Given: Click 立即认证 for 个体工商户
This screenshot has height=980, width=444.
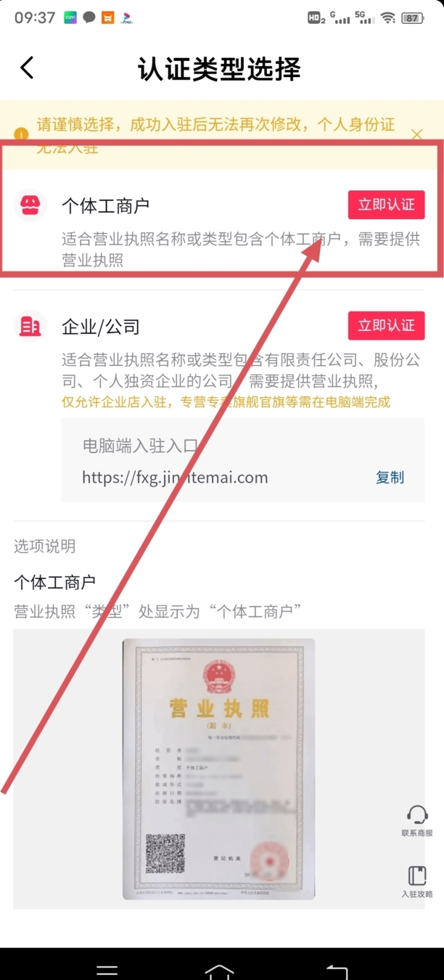Looking at the screenshot, I should pyautogui.click(x=386, y=205).
